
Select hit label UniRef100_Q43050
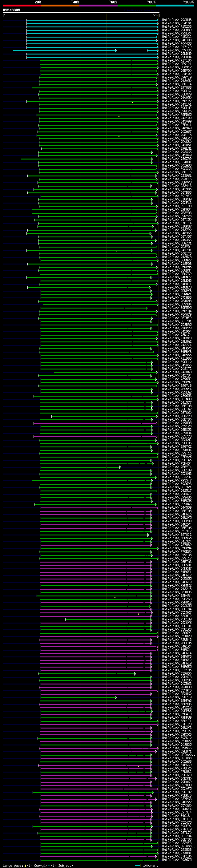point(176,81)
